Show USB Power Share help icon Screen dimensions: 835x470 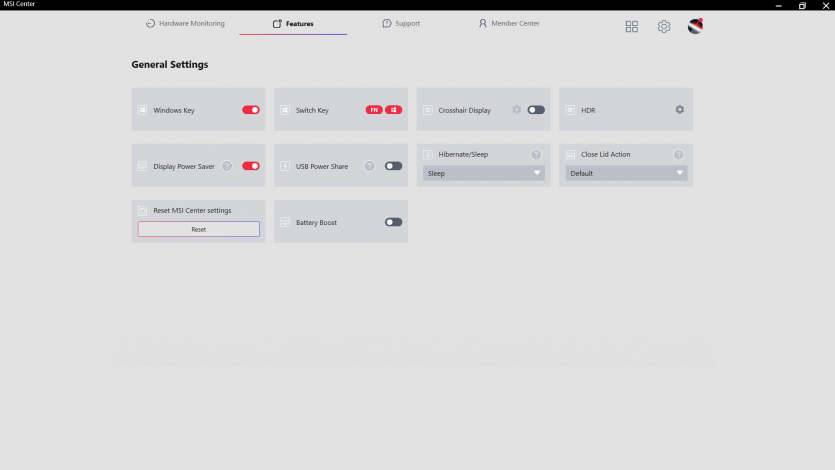(x=370, y=166)
